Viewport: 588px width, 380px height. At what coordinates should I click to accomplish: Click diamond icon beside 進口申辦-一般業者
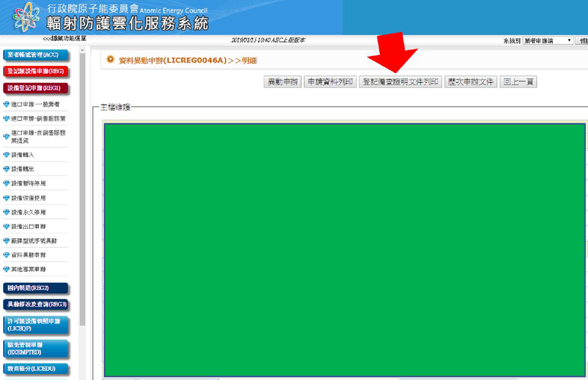coord(7,104)
